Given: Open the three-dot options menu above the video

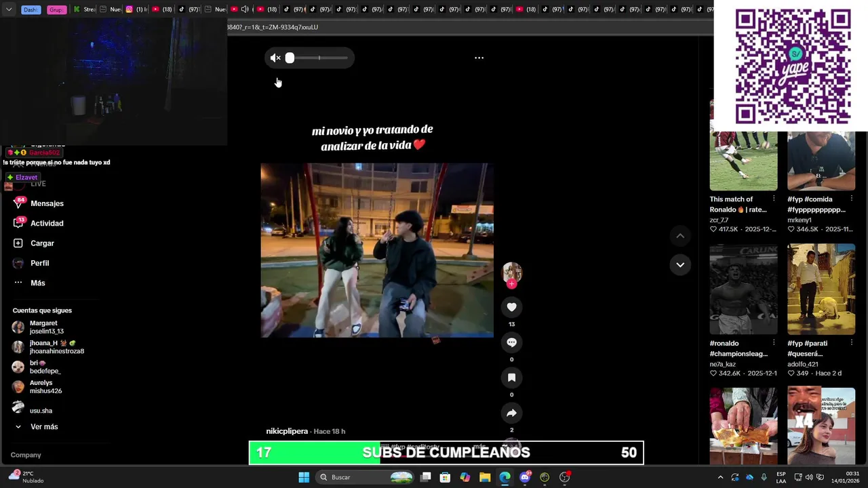Looking at the screenshot, I should pyautogui.click(x=479, y=58).
